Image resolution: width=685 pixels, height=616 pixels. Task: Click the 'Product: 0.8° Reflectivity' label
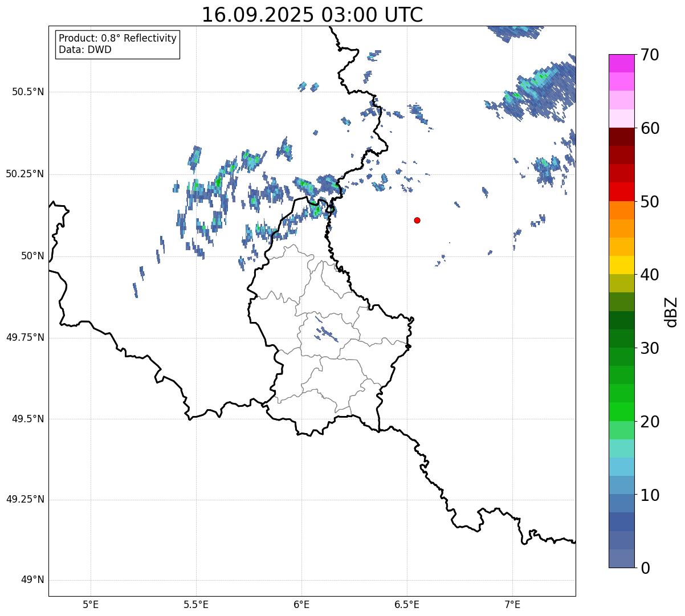coord(118,38)
